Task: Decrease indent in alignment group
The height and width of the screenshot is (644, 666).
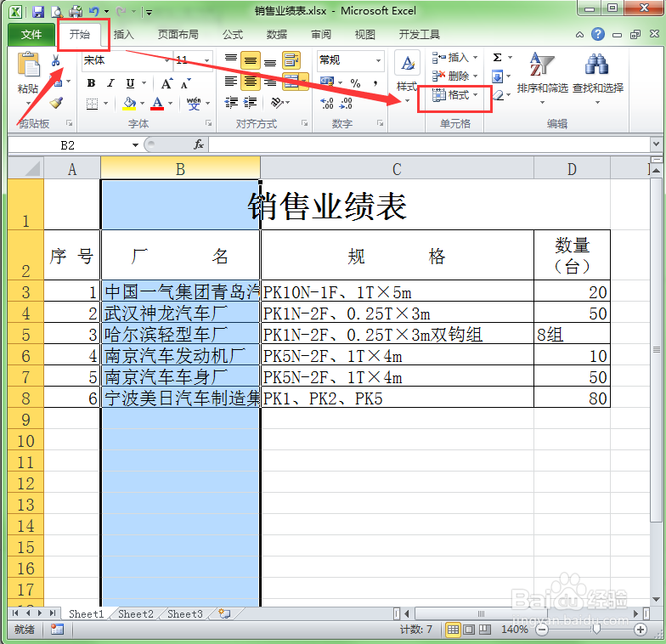Action: tap(231, 102)
